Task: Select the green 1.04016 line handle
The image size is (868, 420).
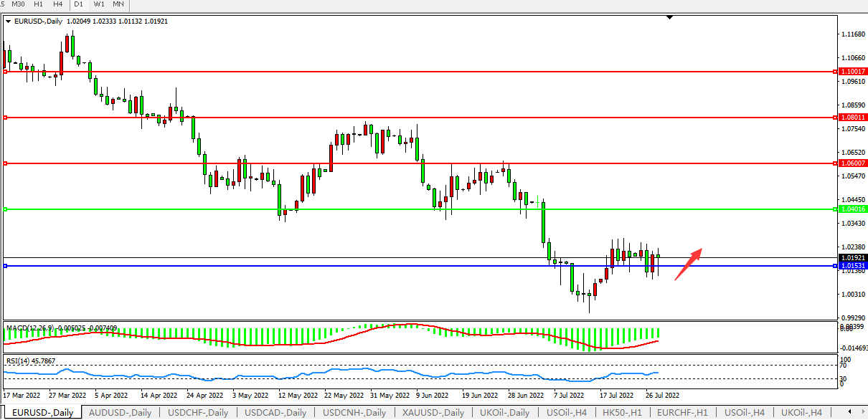Action: point(6,209)
